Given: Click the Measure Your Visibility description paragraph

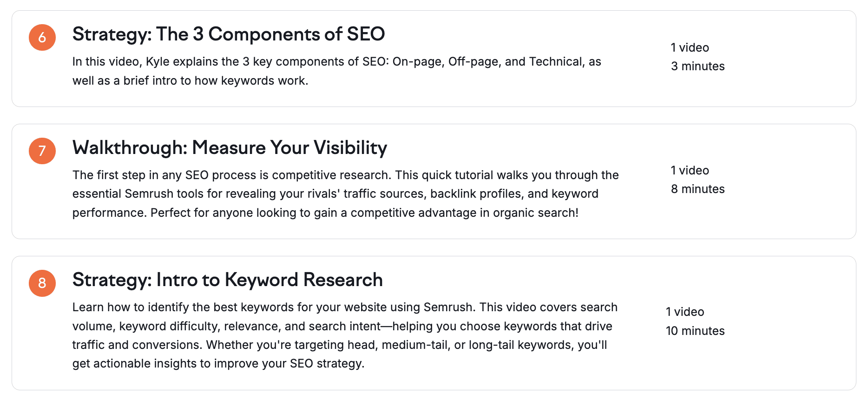Looking at the screenshot, I should (345, 194).
